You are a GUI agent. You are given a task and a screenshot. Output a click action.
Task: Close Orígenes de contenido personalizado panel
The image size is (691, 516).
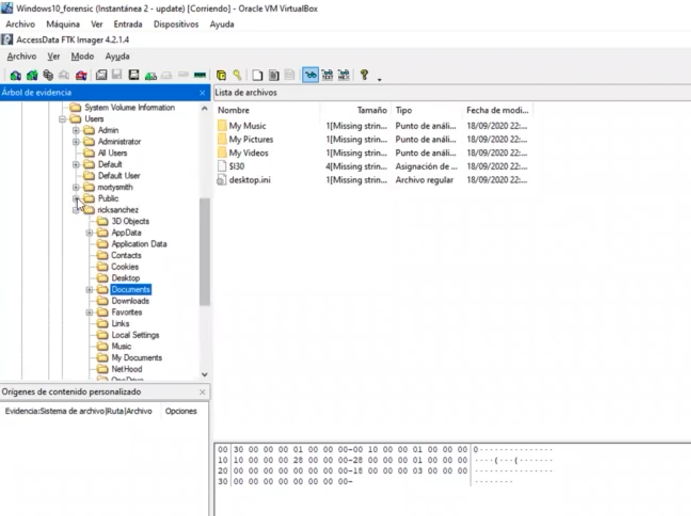point(202,392)
